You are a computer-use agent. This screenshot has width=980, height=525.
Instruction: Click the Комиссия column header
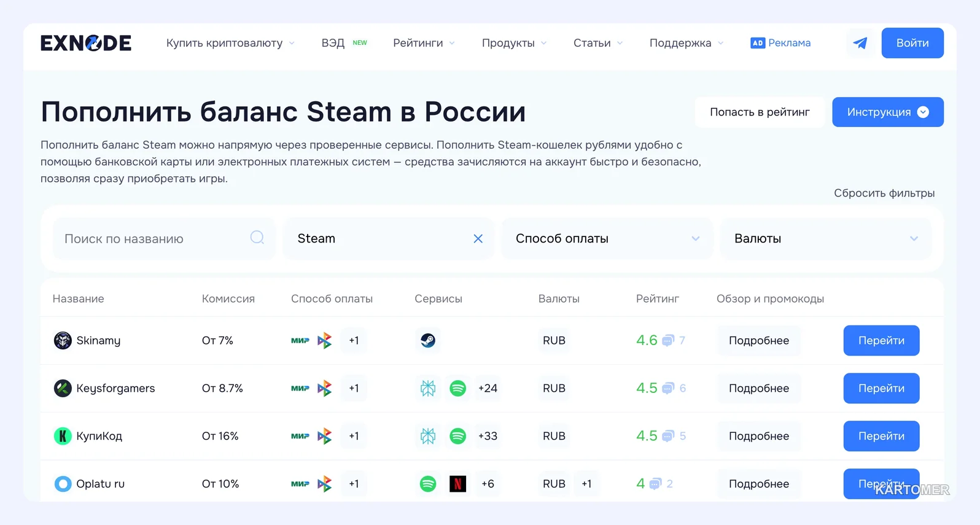coord(228,298)
